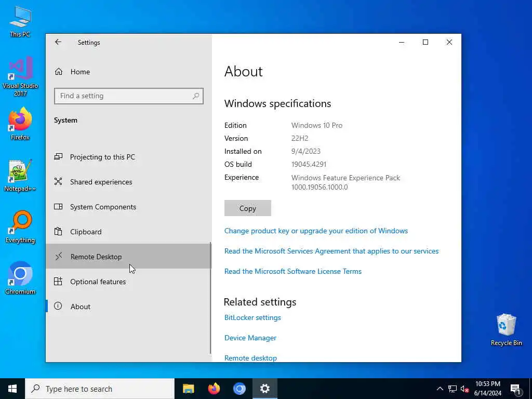Open Clipboard settings page
Screen dimensions: 532x399
[x=128, y=232]
